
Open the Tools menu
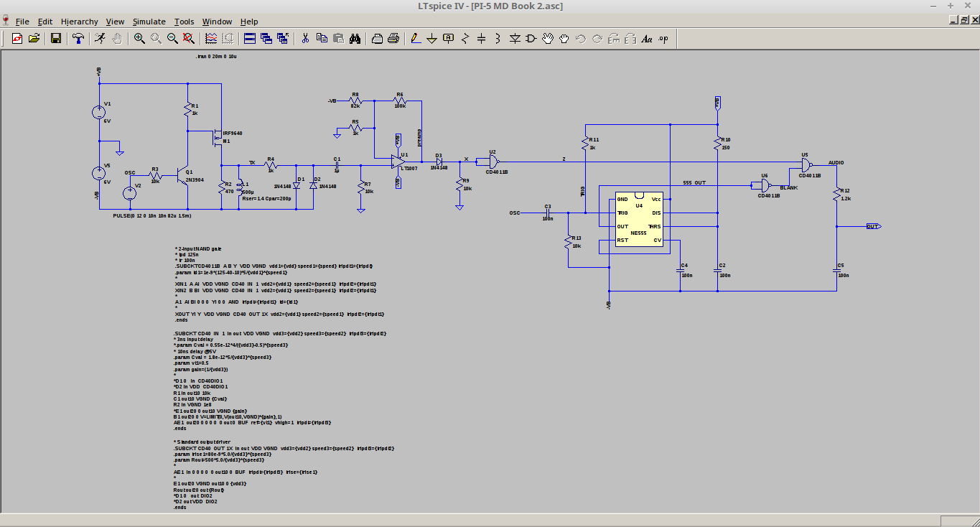point(184,22)
